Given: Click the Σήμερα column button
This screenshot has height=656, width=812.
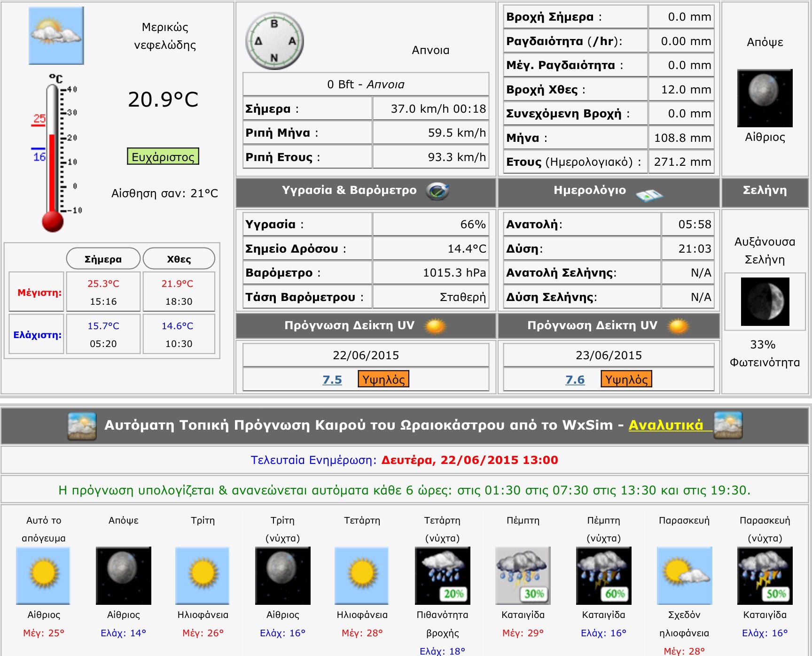Looking at the screenshot, I should (103, 259).
